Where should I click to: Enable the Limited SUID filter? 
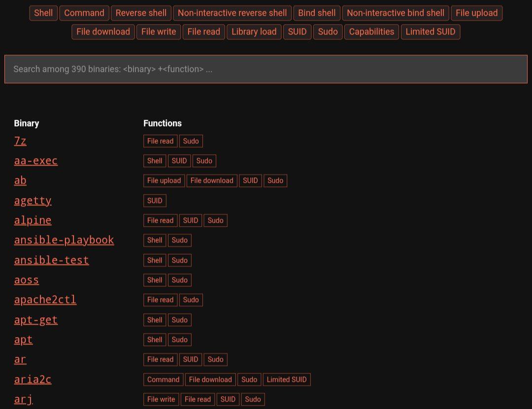[x=430, y=32]
